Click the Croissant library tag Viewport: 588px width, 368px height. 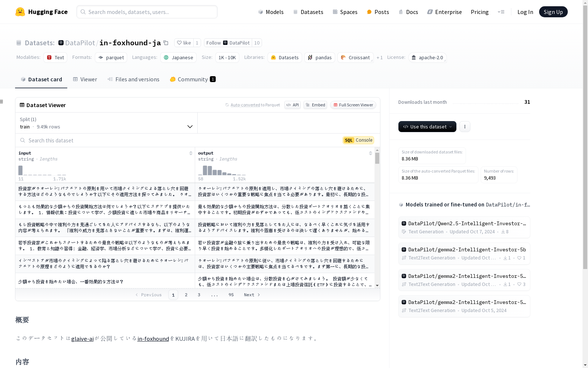pyautogui.click(x=355, y=57)
